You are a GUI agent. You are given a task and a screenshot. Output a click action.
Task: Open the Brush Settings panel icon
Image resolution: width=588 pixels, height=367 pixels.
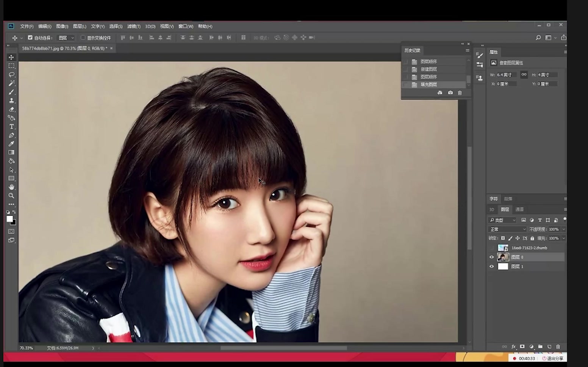coord(480,55)
